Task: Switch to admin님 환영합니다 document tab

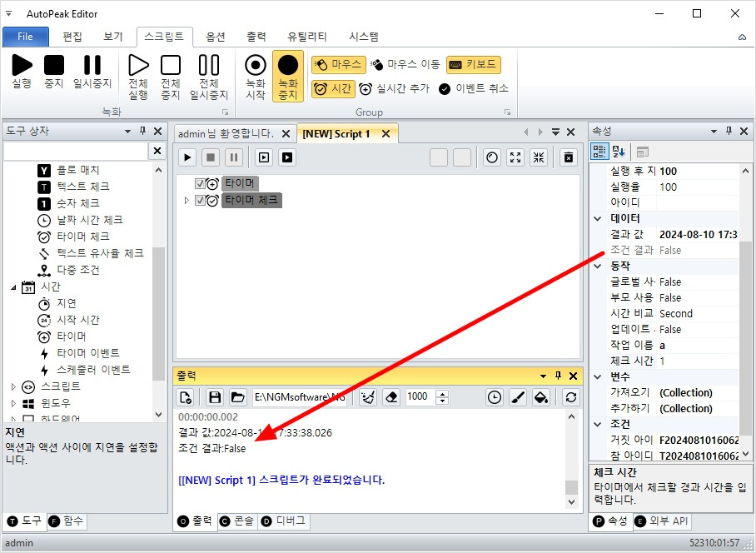Action: (x=226, y=133)
